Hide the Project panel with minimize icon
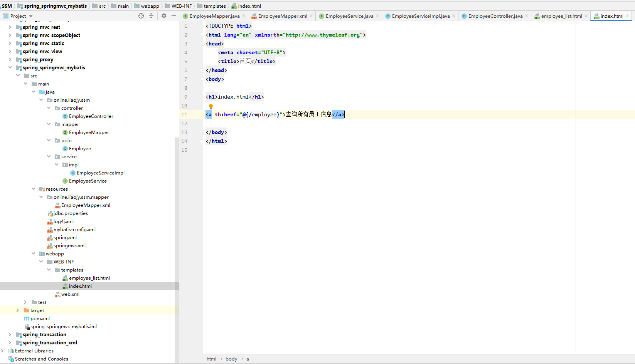This screenshot has width=635, height=364. pyautogui.click(x=174, y=16)
